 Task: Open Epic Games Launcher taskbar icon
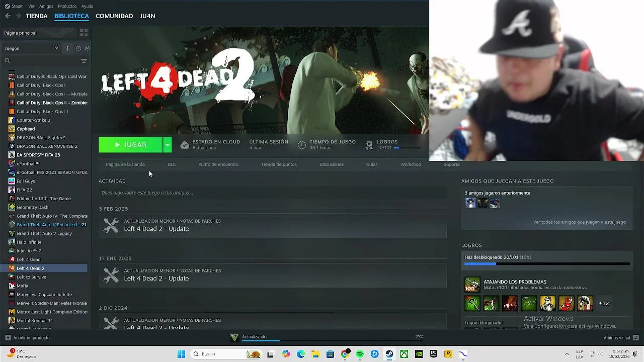pyautogui.click(x=433, y=354)
